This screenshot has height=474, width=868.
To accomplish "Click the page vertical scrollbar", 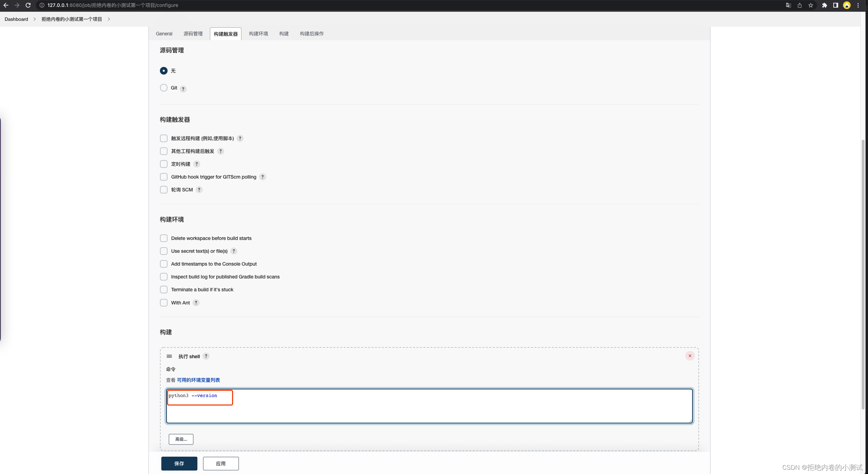I will 863,274.
